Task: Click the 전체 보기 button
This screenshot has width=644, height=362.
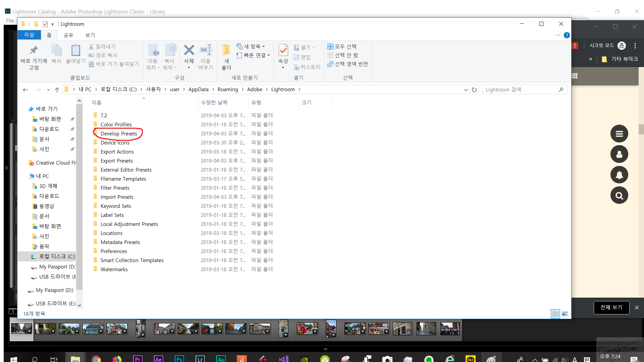Action: click(x=611, y=307)
